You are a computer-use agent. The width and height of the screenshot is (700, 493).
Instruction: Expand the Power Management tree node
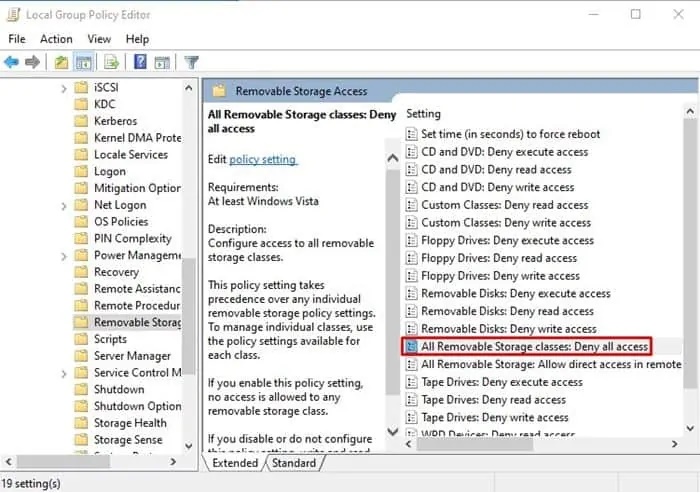64,256
